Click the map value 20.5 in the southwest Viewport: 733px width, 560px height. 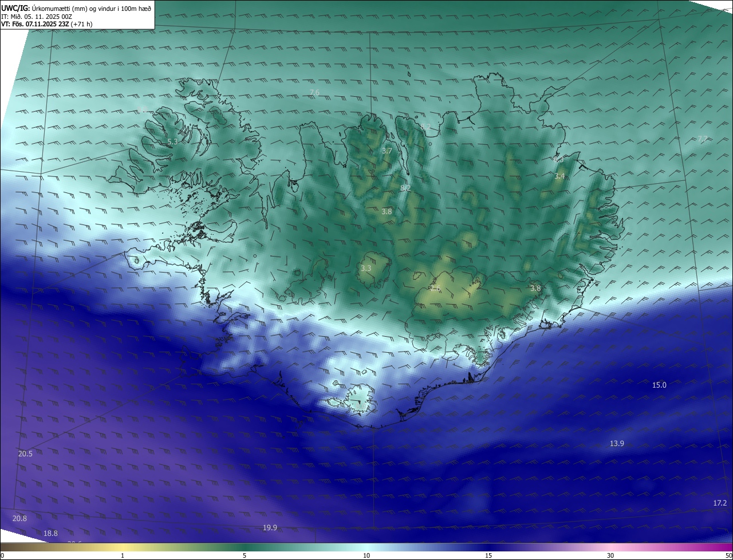25,454
